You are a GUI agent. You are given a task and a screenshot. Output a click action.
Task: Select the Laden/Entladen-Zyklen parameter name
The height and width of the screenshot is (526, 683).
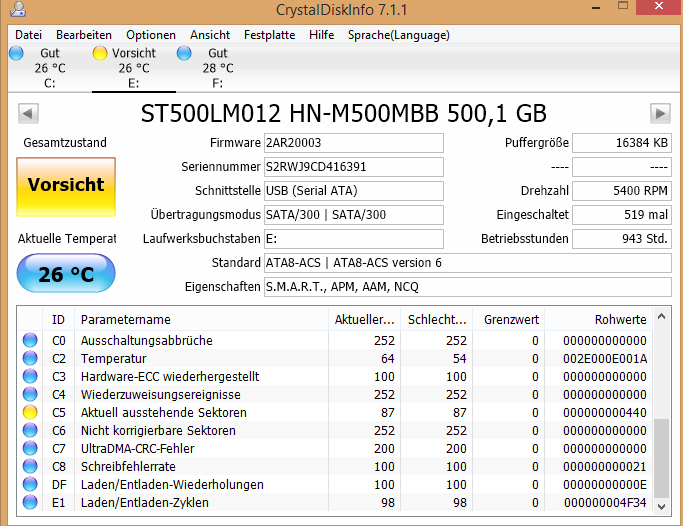point(145,502)
